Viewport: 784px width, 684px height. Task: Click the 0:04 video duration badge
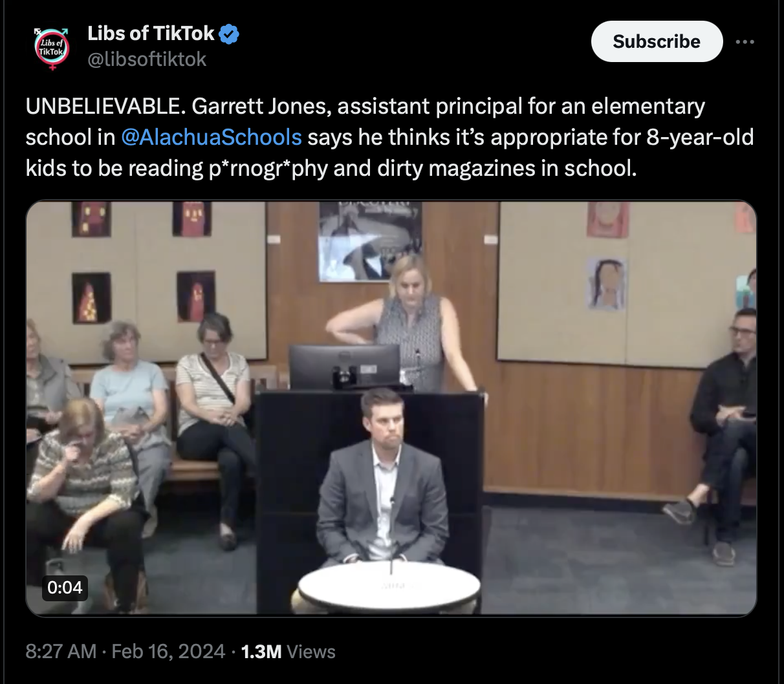[x=65, y=588]
